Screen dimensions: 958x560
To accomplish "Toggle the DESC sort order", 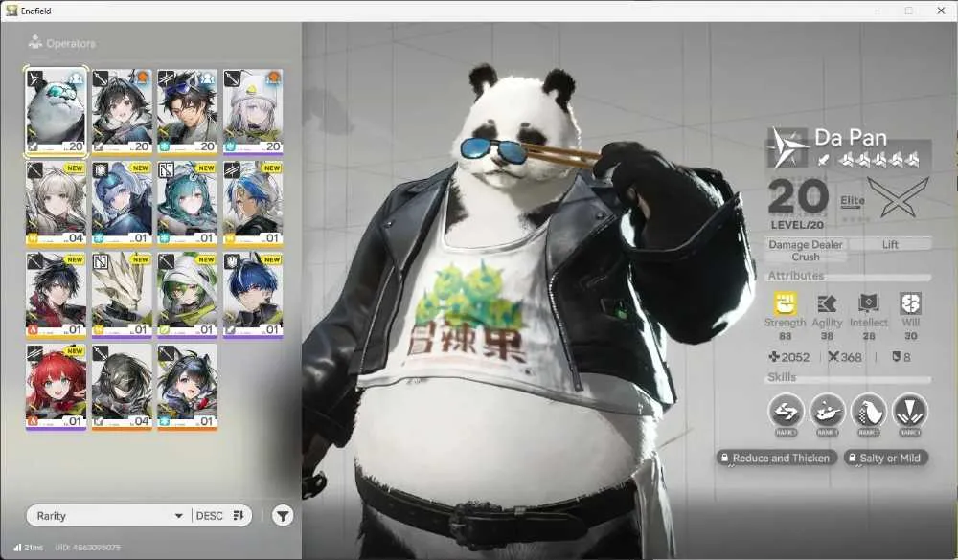I will [x=220, y=516].
